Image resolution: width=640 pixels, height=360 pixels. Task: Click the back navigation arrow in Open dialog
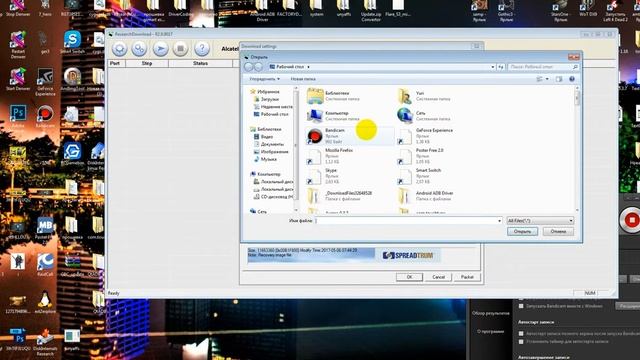point(249,67)
